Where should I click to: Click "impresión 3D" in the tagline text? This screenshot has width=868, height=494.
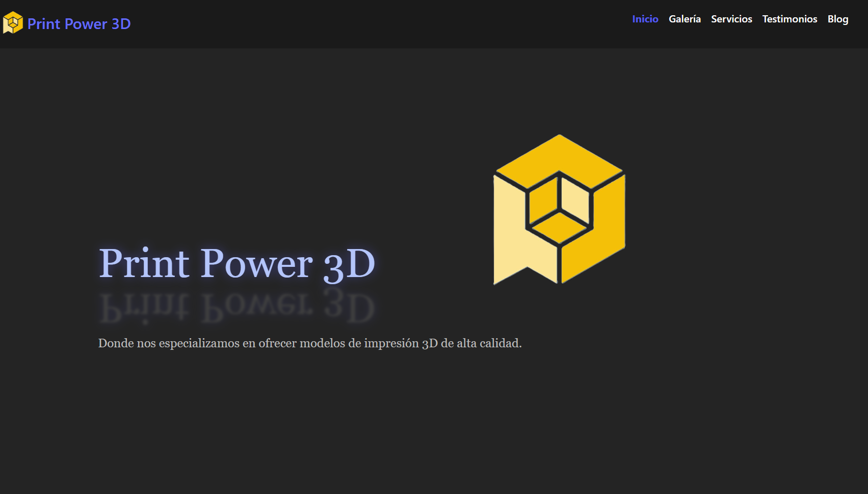401,343
